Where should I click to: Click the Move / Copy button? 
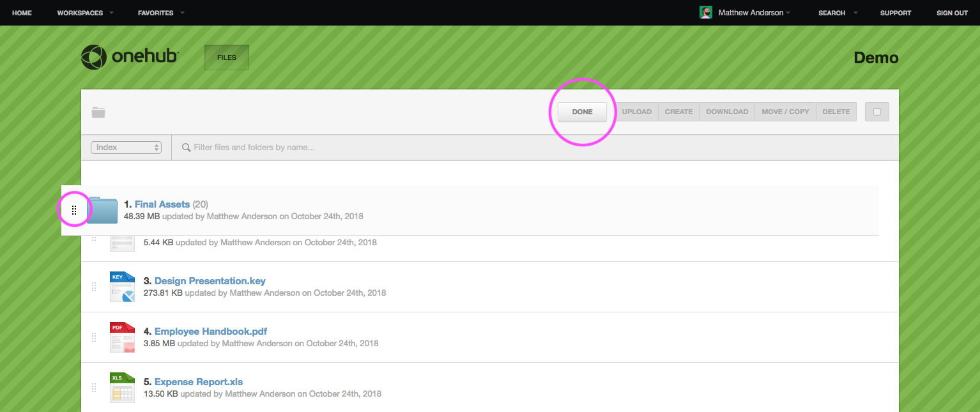click(785, 112)
